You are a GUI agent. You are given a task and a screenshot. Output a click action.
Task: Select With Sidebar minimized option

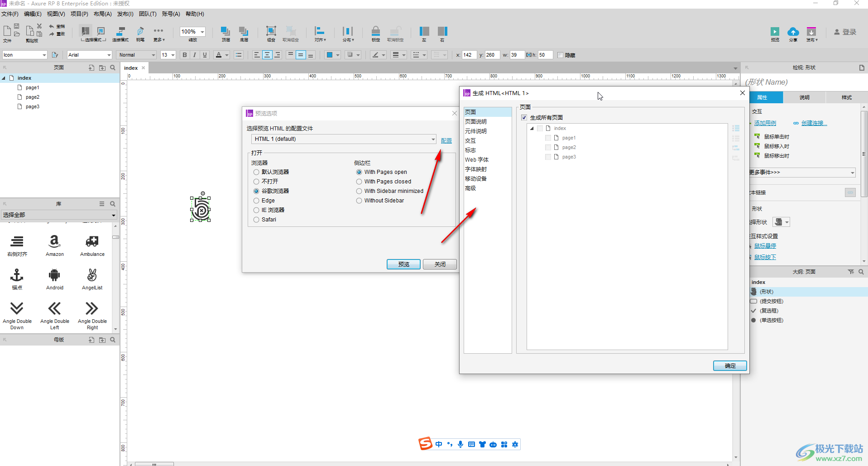point(359,191)
